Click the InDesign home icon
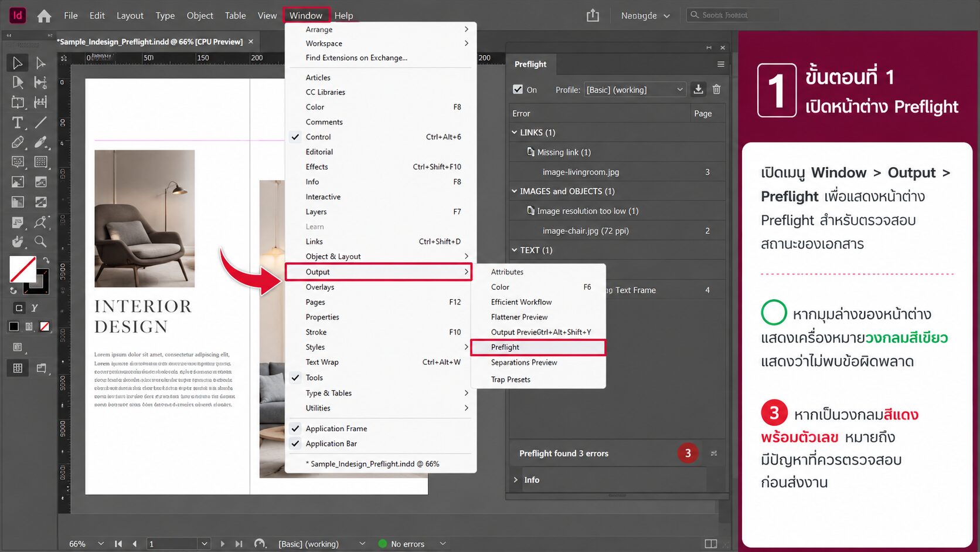The height and width of the screenshot is (552, 980). click(44, 16)
